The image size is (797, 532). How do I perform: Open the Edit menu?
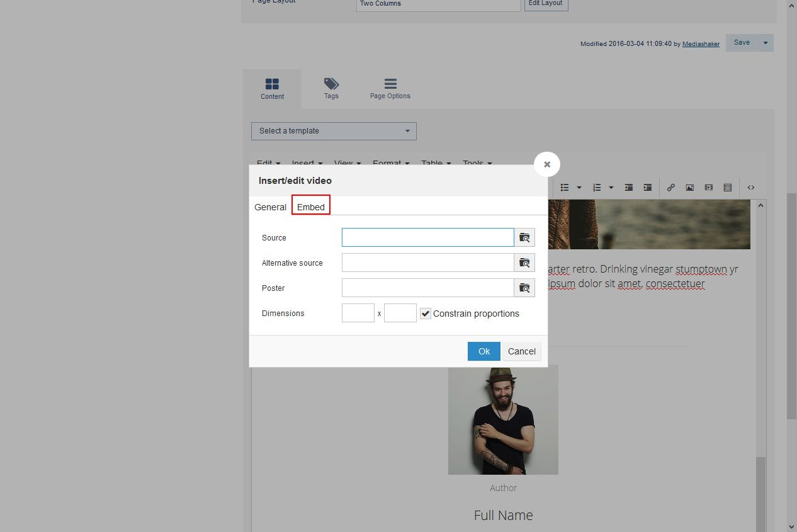268,162
